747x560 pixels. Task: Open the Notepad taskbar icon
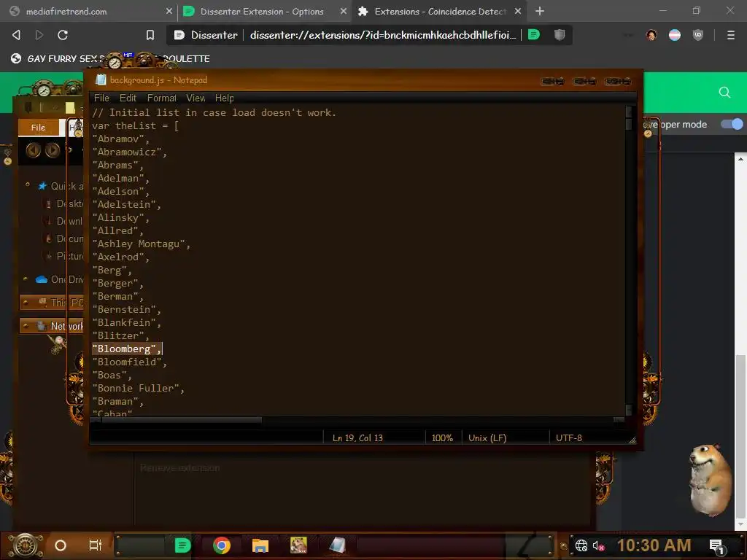click(337, 545)
